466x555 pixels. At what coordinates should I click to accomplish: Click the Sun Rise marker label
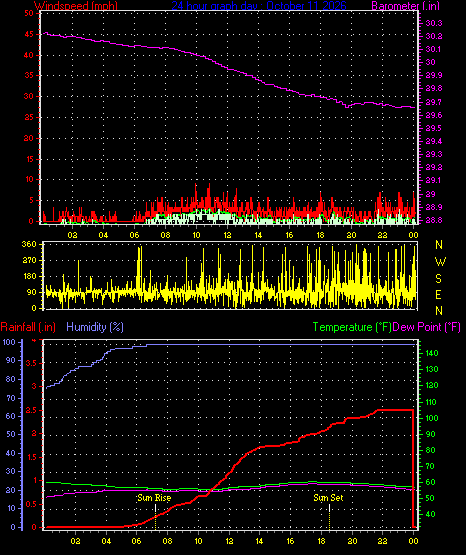[154, 498]
